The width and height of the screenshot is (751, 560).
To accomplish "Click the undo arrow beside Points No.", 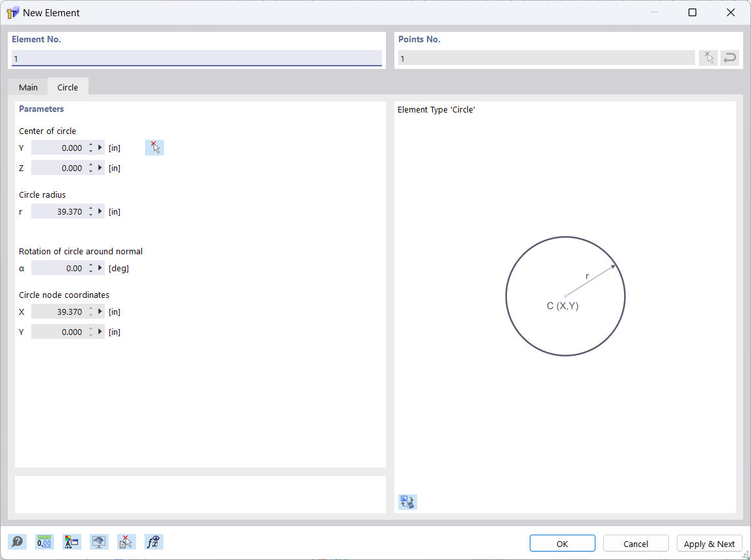I will click(x=730, y=57).
